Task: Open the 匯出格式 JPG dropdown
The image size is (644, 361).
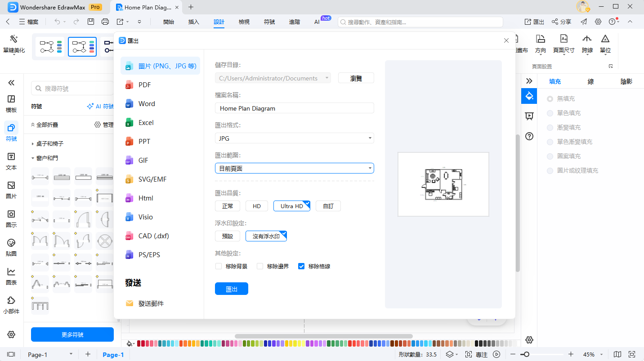Action: tap(294, 138)
